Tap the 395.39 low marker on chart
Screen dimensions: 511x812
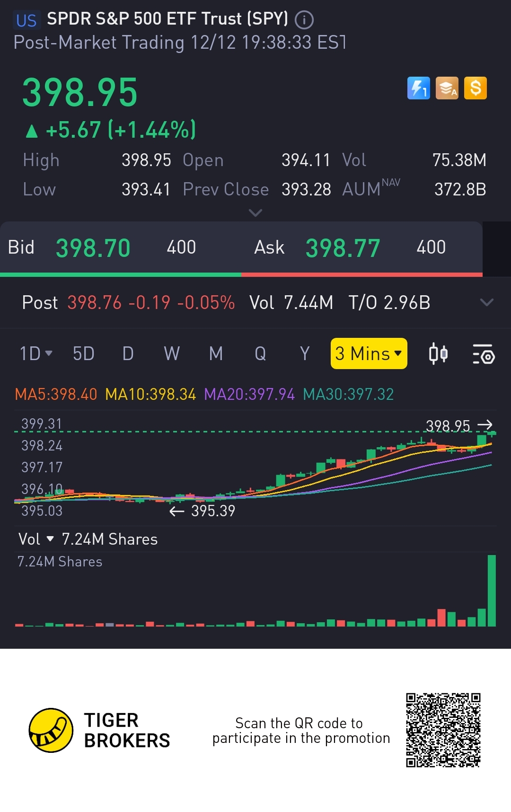tap(203, 511)
